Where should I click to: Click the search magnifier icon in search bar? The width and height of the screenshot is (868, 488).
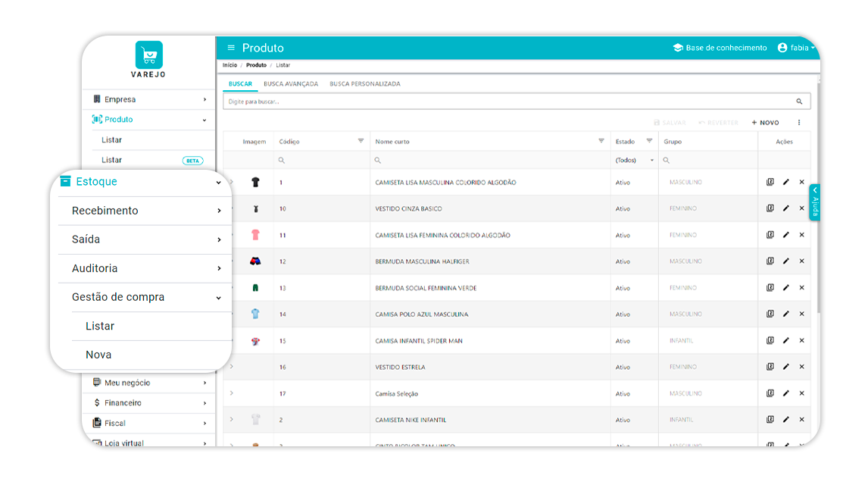[799, 102]
